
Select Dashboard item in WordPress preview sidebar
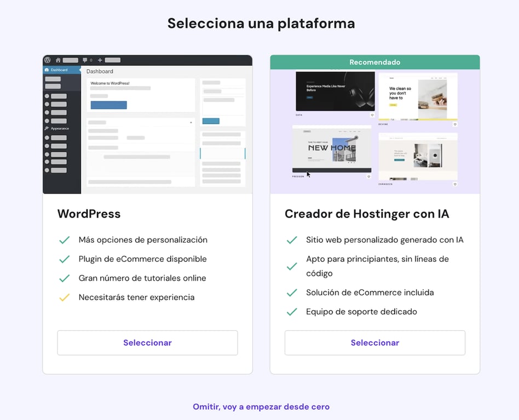(61, 70)
